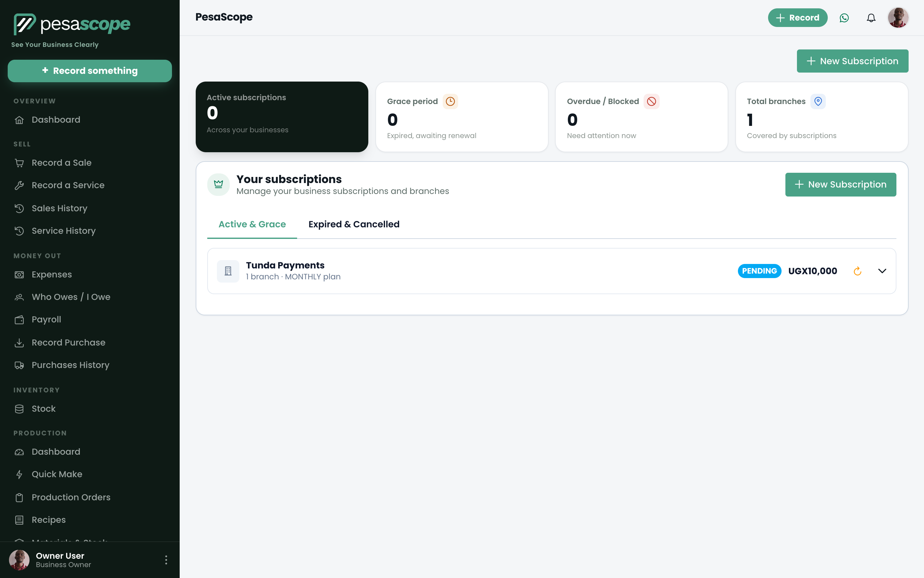Click '1 branch · MONTHLY plan' text
This screenshot has height=578, width=924.
tap(293, 277)
